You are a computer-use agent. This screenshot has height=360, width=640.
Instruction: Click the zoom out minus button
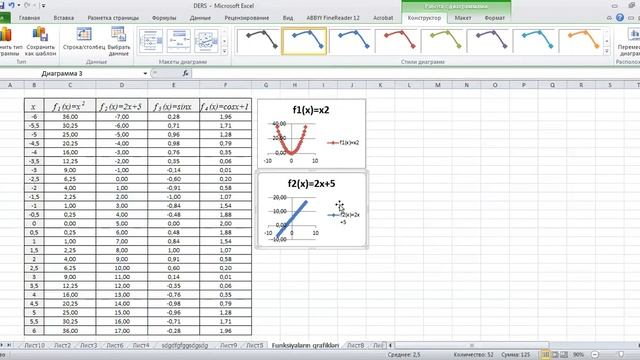tap(595, 355)
